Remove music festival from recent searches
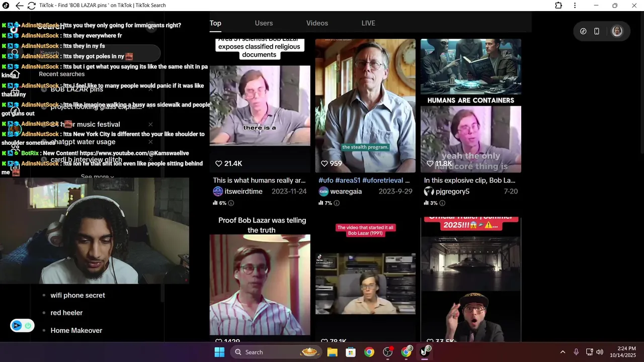 coord(150,124)
